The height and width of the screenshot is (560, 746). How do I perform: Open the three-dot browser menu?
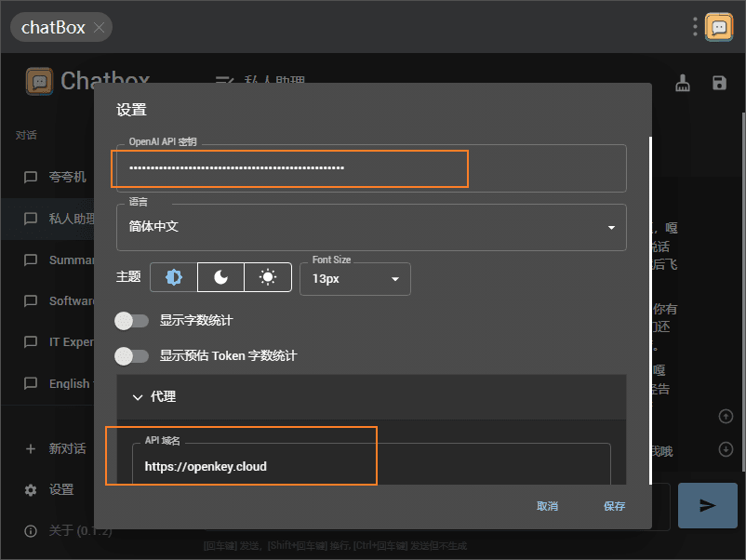pos(695,27)
